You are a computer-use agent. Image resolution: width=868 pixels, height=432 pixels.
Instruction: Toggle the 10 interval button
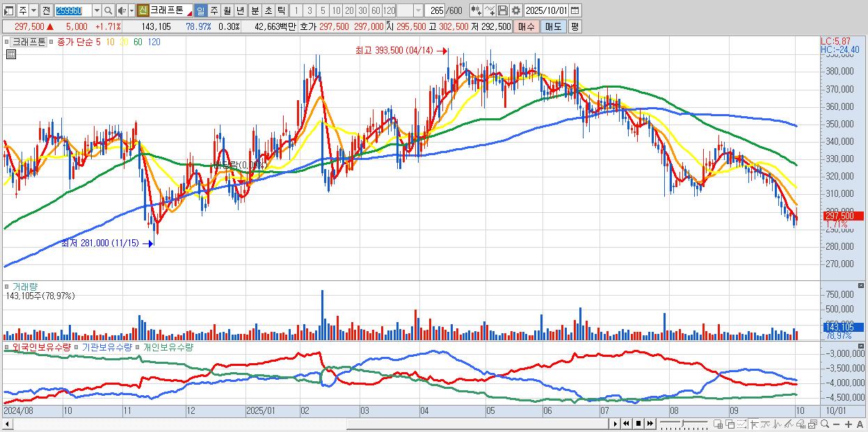coord(336,10)
